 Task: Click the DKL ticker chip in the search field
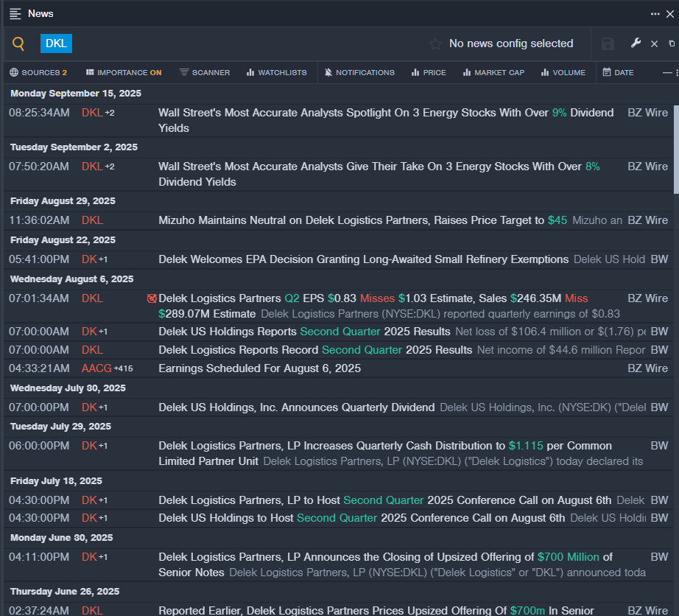(56, 43)
